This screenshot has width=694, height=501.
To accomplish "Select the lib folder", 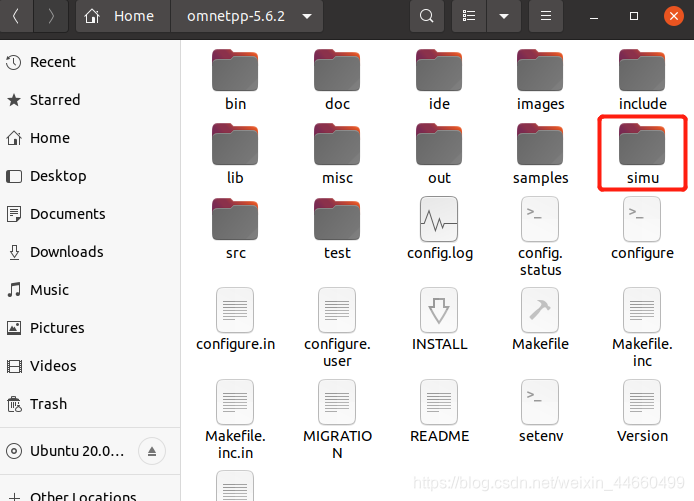I will [235, 154].
